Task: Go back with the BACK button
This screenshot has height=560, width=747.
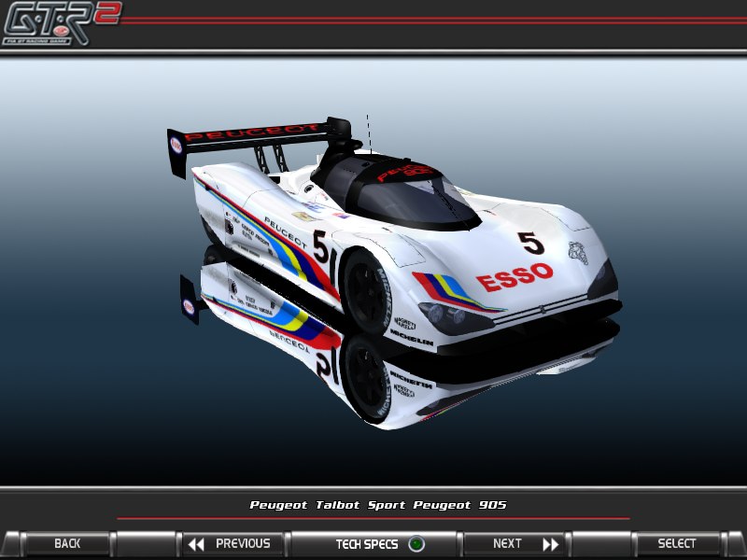Action: 67,544
